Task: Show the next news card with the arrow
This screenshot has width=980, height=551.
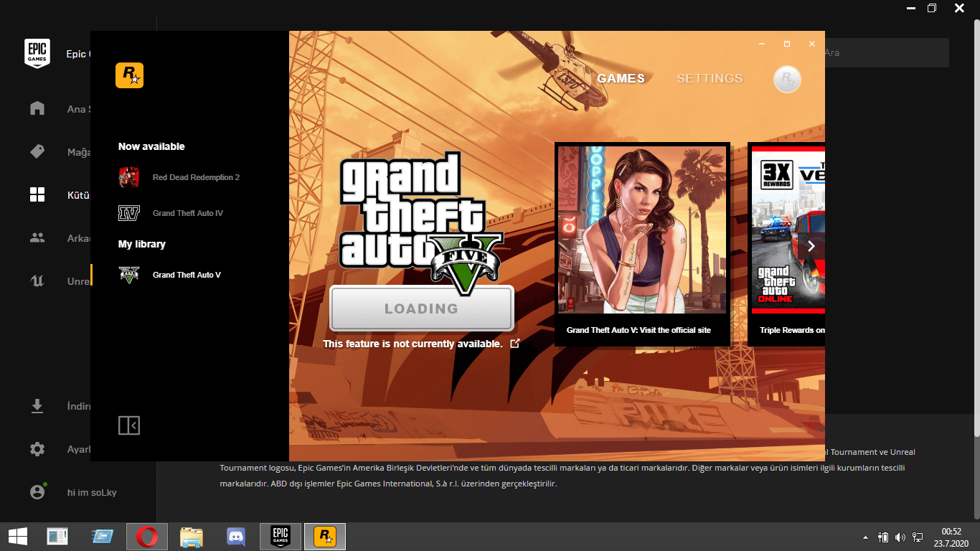Action: [x=811, y=246]
